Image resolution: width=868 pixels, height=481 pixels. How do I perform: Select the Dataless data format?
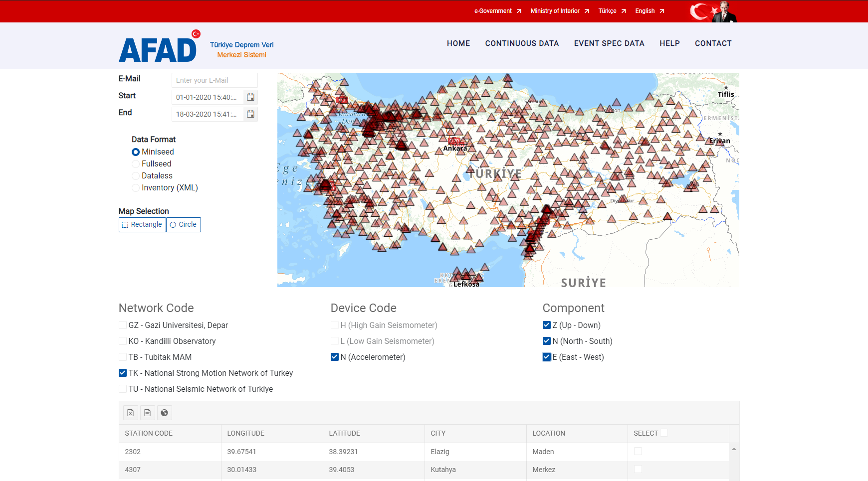point(136,176)
